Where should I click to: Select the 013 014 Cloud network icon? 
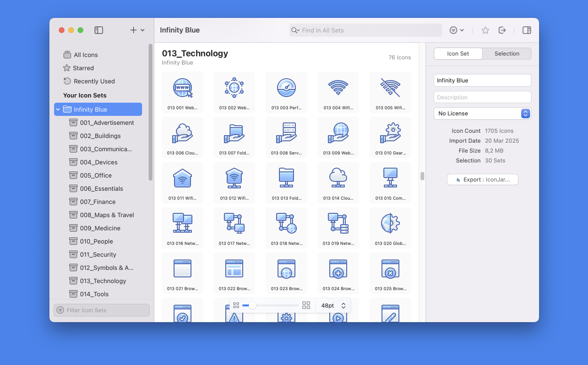pyautogui.click(x=338, y=182)
